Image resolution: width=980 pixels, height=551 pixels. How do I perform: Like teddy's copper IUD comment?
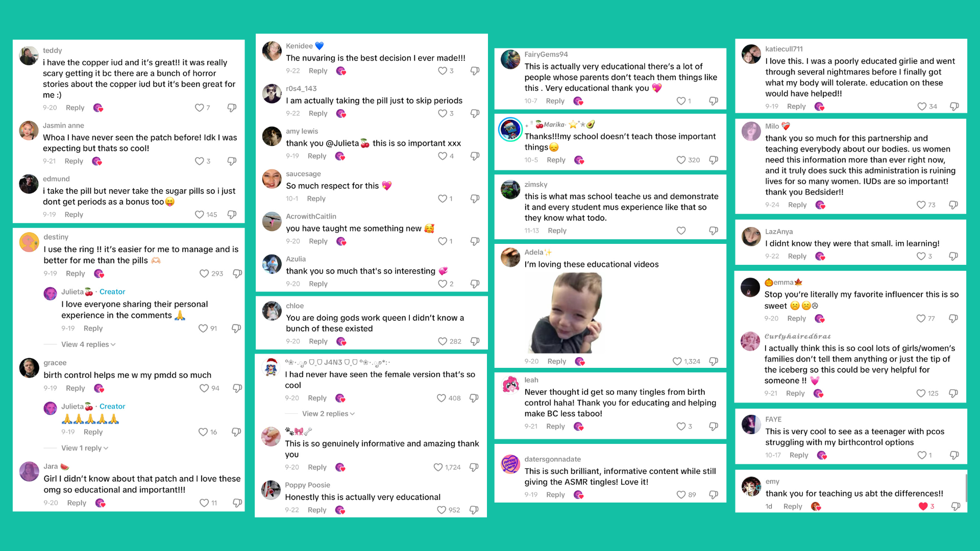coord(199,108)
